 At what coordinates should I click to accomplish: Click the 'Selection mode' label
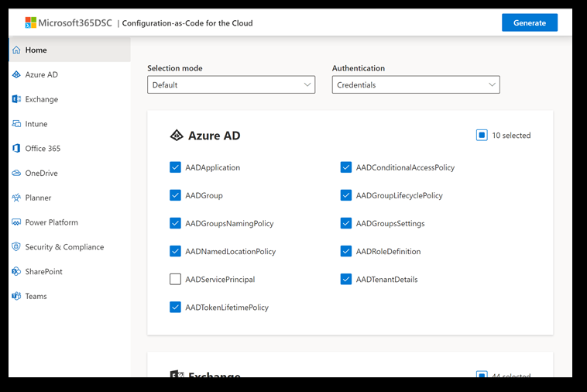(175, 68)
